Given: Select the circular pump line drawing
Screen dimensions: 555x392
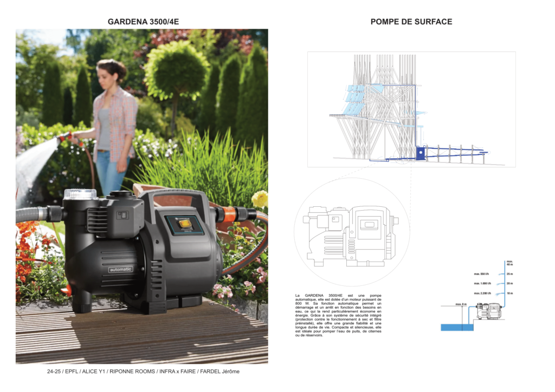Looking at the screenshot, I should (x=352, y=232).
